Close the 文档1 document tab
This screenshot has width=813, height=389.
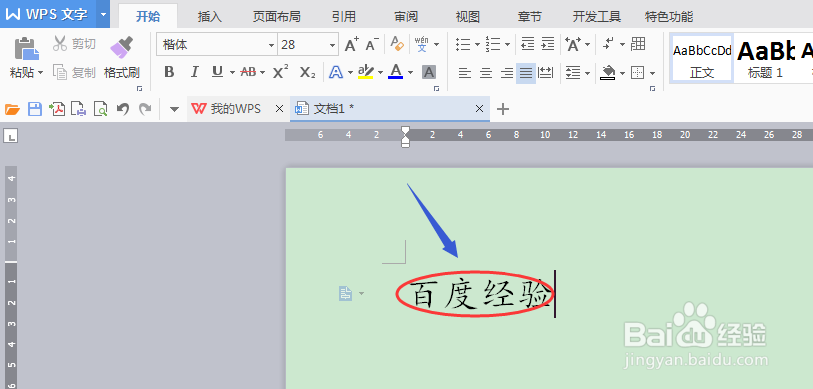(x=480, y=109)
